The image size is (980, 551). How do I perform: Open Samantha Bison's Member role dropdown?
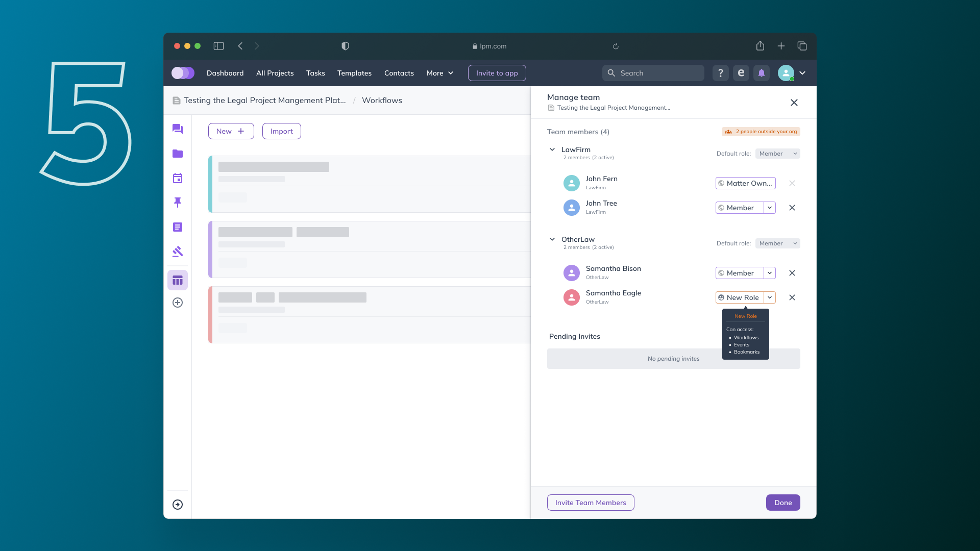click(x=769, y=273)
